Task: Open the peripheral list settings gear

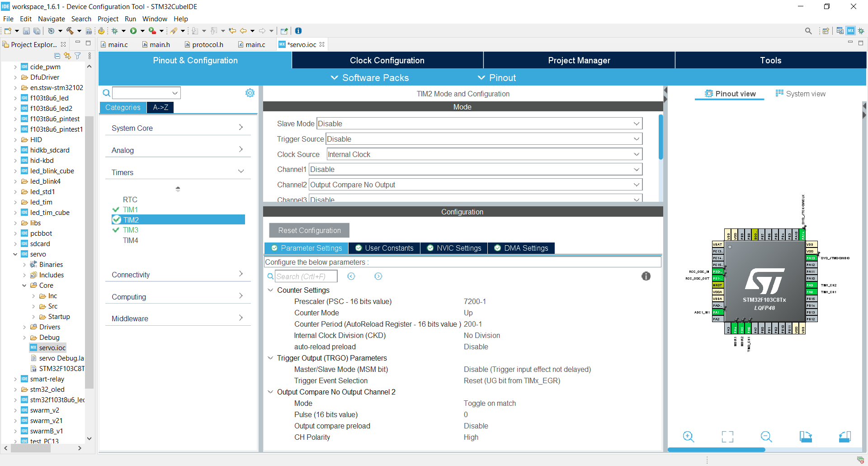Action: coord(250,93)
